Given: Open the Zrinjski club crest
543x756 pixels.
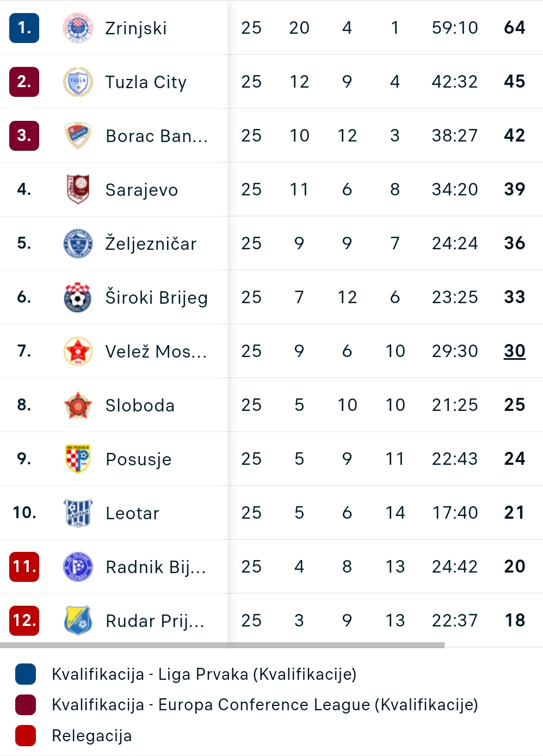Looking at the screenshot, I should click(78, 28).
